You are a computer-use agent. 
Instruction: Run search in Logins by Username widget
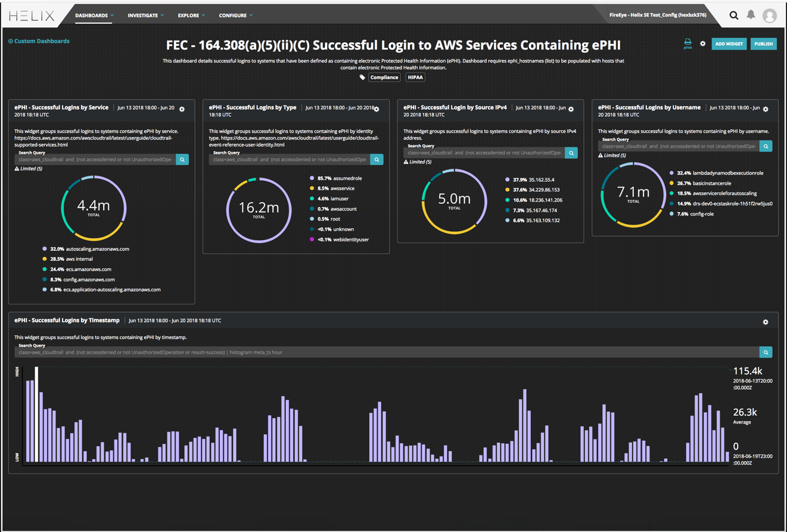766,146
